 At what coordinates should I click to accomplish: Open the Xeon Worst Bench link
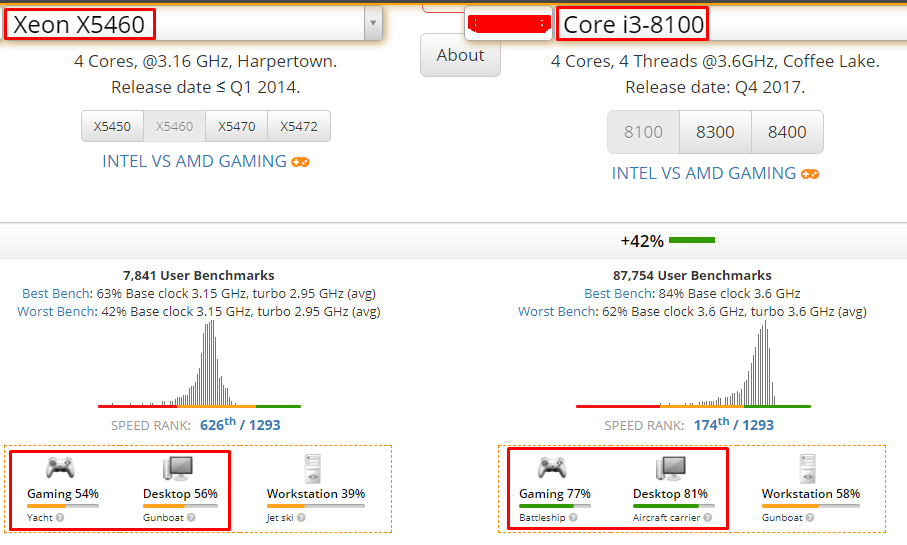[x=56, y=311]
